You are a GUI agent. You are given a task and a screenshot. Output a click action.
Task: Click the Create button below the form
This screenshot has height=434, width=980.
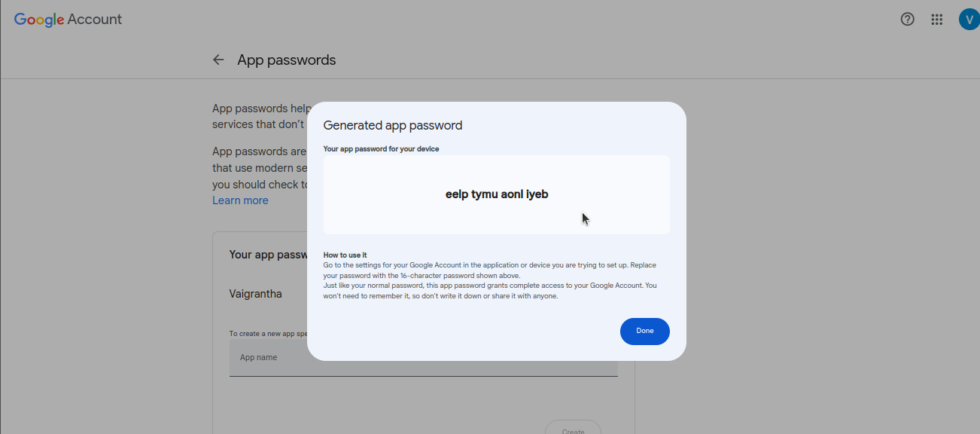coord(573,429)
